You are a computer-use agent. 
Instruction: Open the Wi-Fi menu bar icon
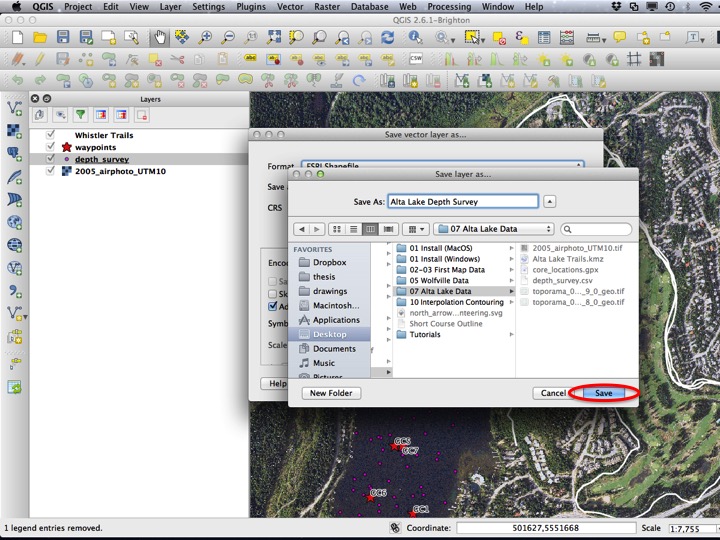click(x=706, y=6)
